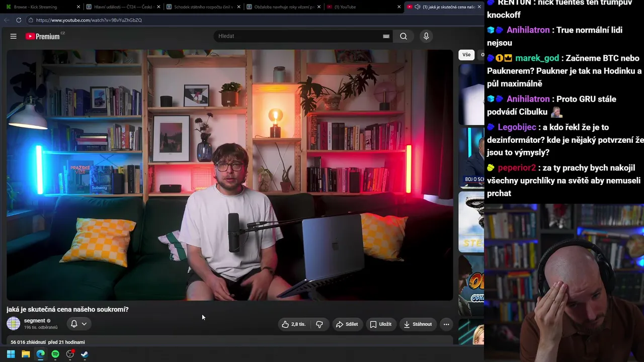Click the search magnifier button
The width and height of the screenshot is (644, 362).
404,36
